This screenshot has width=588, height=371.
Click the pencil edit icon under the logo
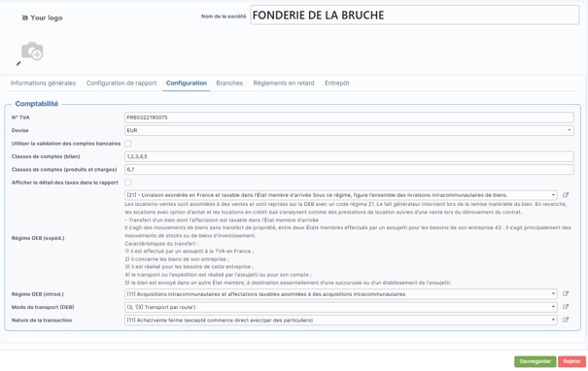click(x=18, y=63)
